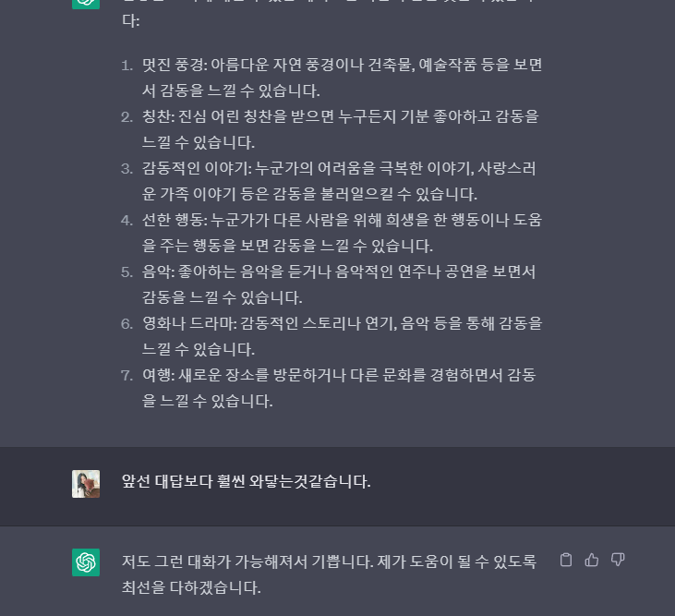
Task: Select the '영화나 드라마' list item heading
Action: [x=187, y=323]
